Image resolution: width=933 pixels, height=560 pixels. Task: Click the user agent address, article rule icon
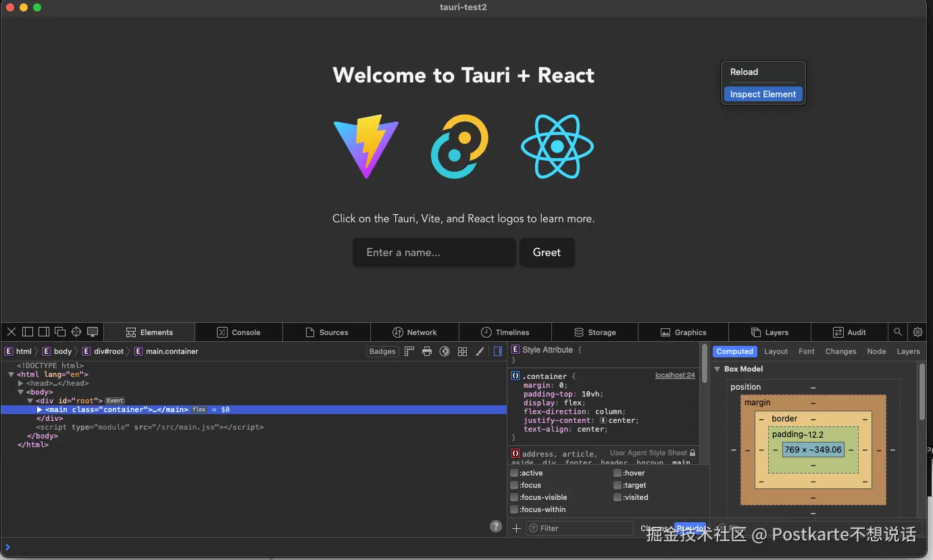[x=515, y=453]
